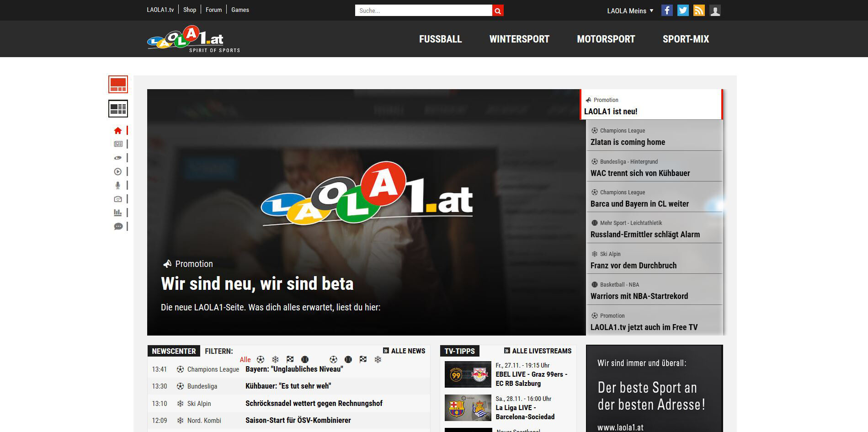Open the ALLE LIVESTREAMS link
The height and width of the screenshot is (432, 868).
click(x=542, y=351)
